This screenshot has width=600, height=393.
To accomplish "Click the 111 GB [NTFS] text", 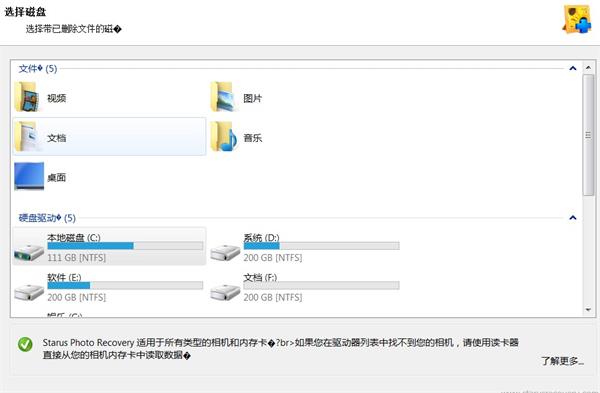I will point(77,258).
